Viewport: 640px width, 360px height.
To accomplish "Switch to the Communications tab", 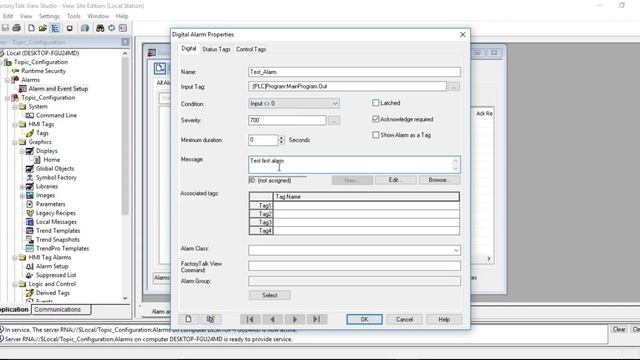I will click(61, 310).
